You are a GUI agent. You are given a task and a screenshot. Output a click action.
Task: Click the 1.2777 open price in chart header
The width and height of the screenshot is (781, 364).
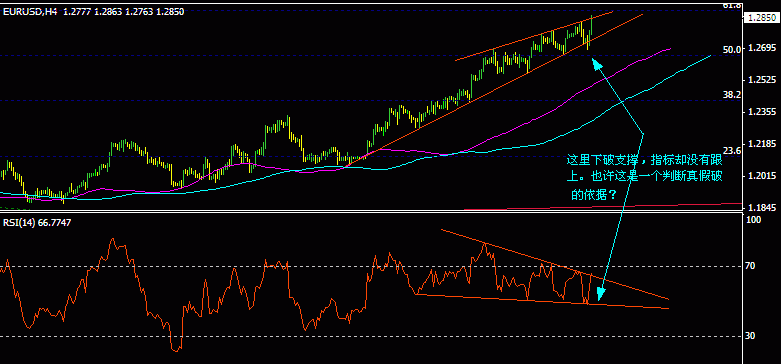(x=77, y=12)
